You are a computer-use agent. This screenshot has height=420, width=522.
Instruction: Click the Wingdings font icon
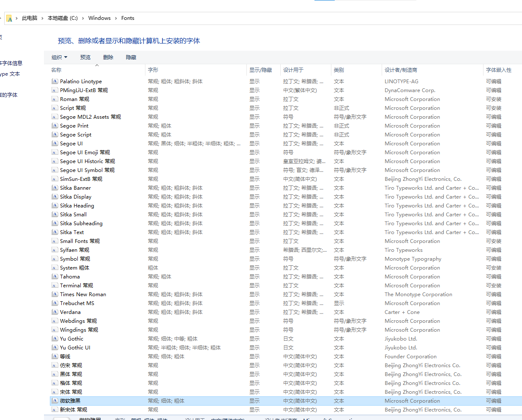tap(55, 330)
